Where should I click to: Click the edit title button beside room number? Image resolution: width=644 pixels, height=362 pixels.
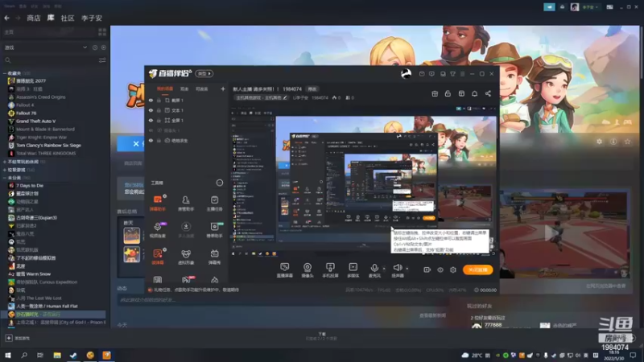tap(312, 89)
